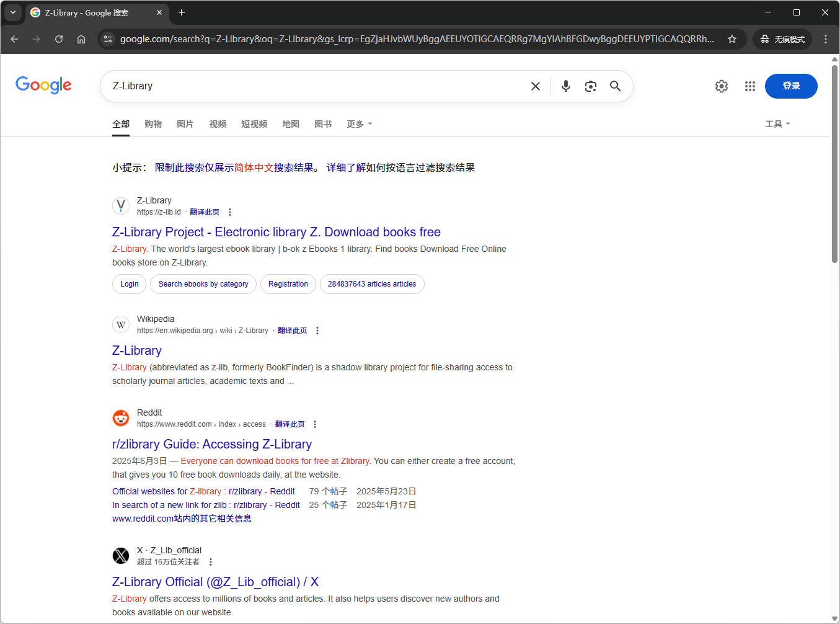Screen dimensions: 840x624
Task: Open Google quick settings gear
Action: (x=722, y=86)
